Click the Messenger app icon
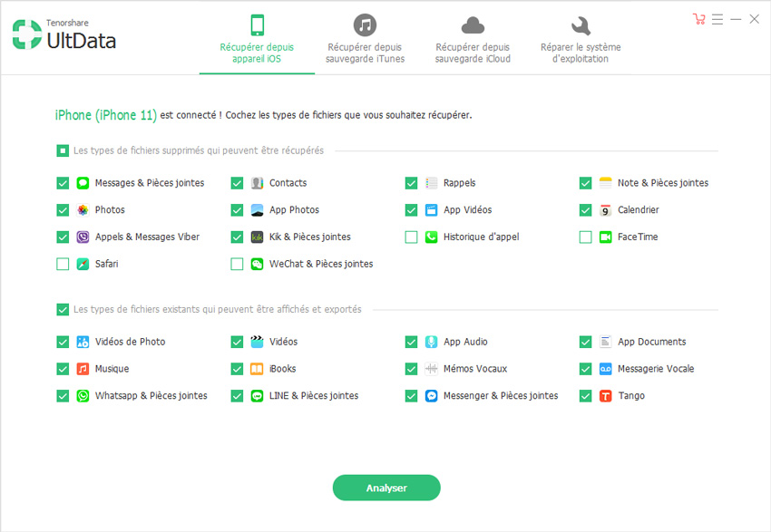This screenshot has width=771, height=532. [x=431, y=396]
